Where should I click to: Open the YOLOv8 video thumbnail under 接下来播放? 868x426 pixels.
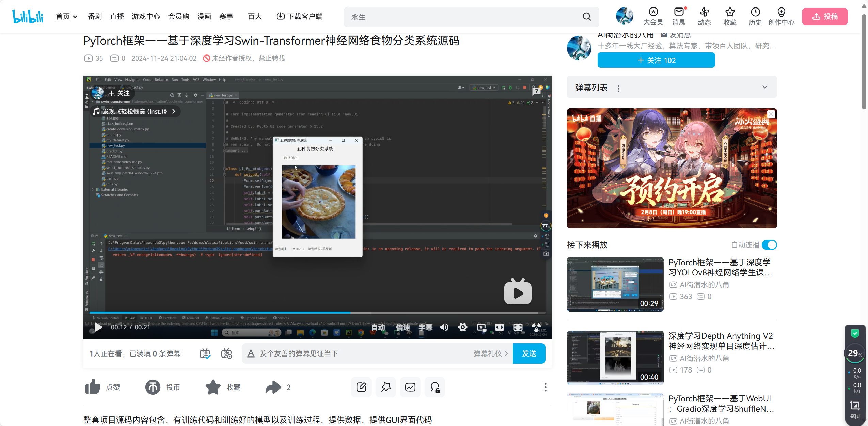[x=615, y=284]
